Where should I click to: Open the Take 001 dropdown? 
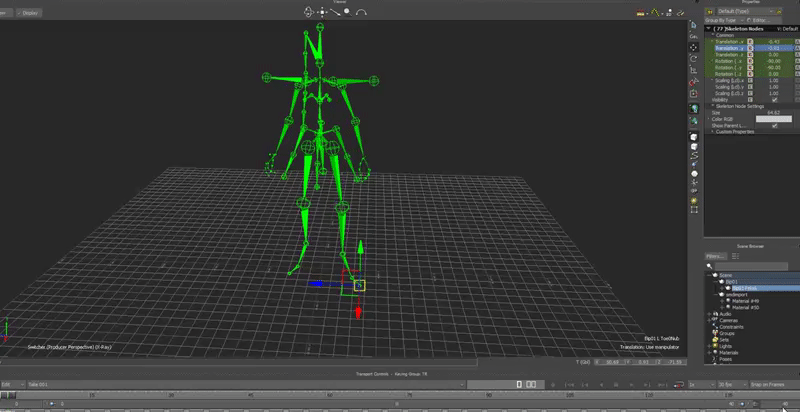[245, 384]
